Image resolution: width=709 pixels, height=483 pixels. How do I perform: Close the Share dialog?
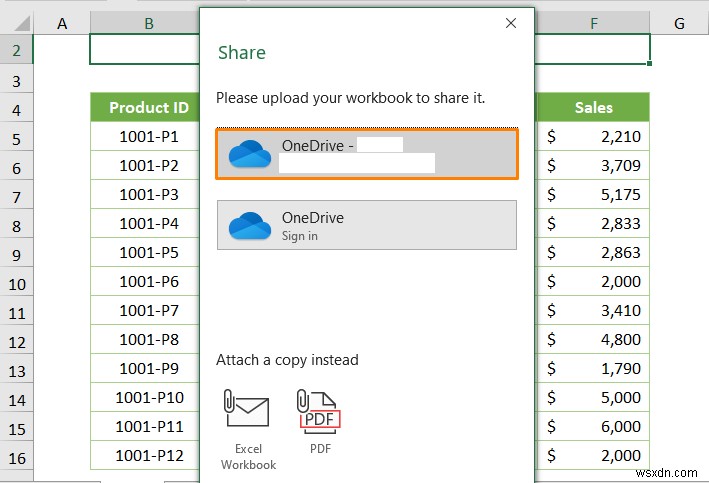(x=512, y=23)
